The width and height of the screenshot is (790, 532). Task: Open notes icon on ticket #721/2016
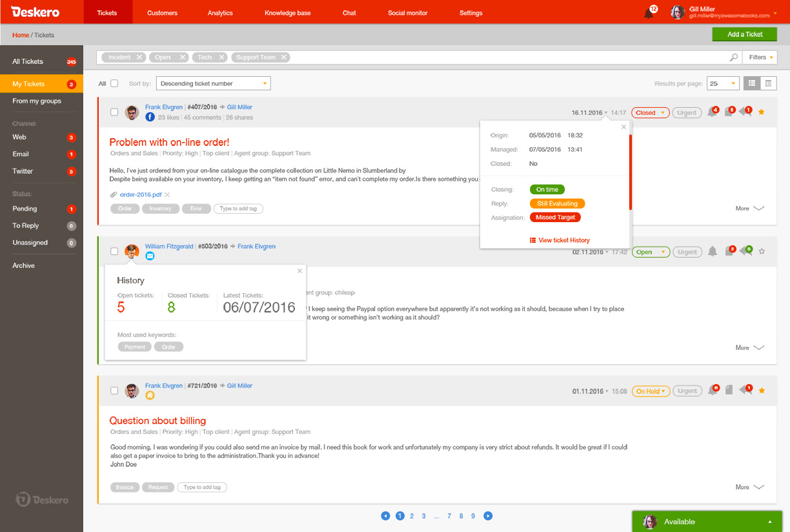coord(729,391)
